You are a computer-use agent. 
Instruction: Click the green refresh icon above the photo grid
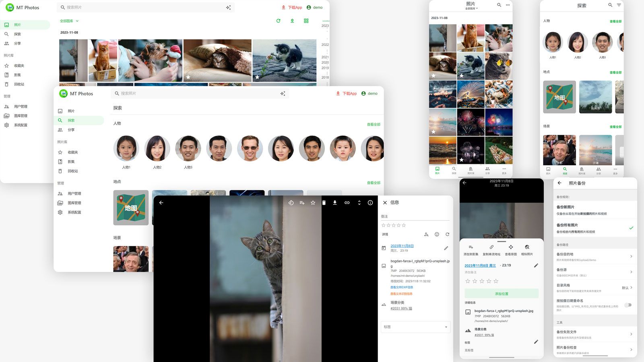278,21
